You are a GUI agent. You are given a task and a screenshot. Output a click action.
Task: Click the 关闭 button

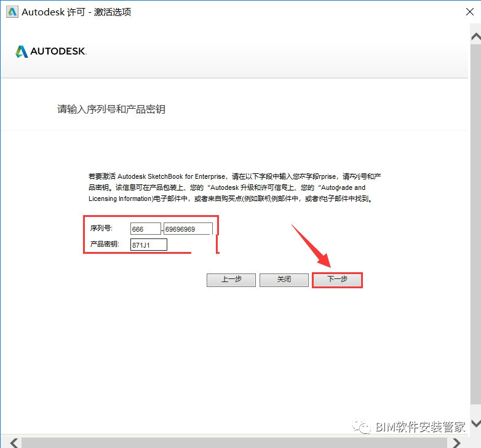[284, 280]
